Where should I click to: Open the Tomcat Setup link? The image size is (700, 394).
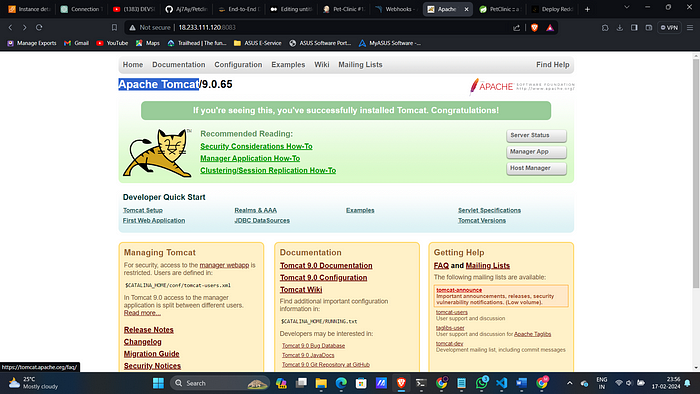click(143, 210)
